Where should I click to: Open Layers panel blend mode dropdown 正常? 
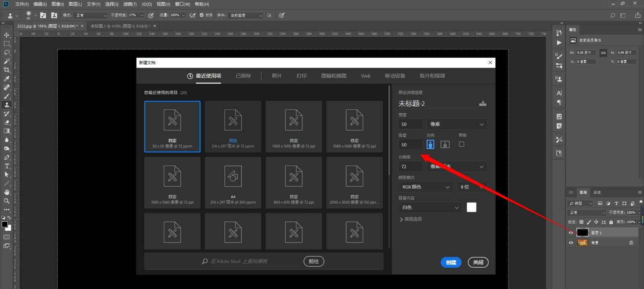point(587,212)
